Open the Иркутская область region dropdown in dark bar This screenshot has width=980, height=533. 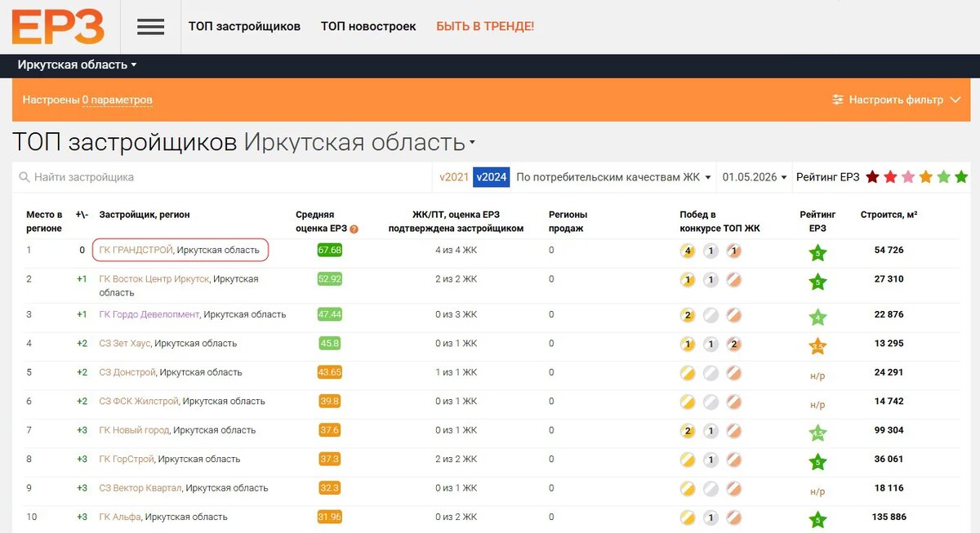(x=77, y=64)
